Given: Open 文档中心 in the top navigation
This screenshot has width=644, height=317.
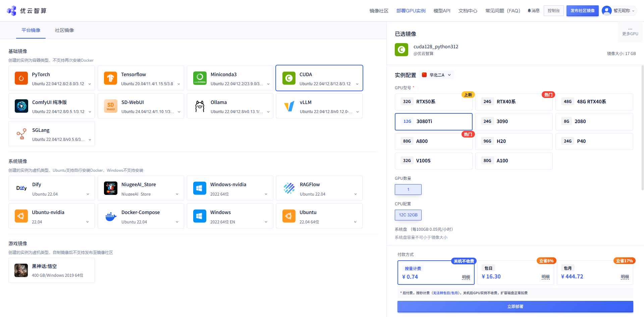Looking at the screenshot, I should 468,11.
